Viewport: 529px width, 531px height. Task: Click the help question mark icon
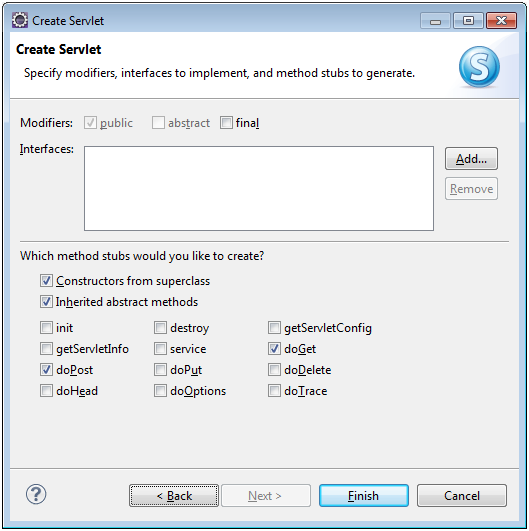click(x=36, y=494)
